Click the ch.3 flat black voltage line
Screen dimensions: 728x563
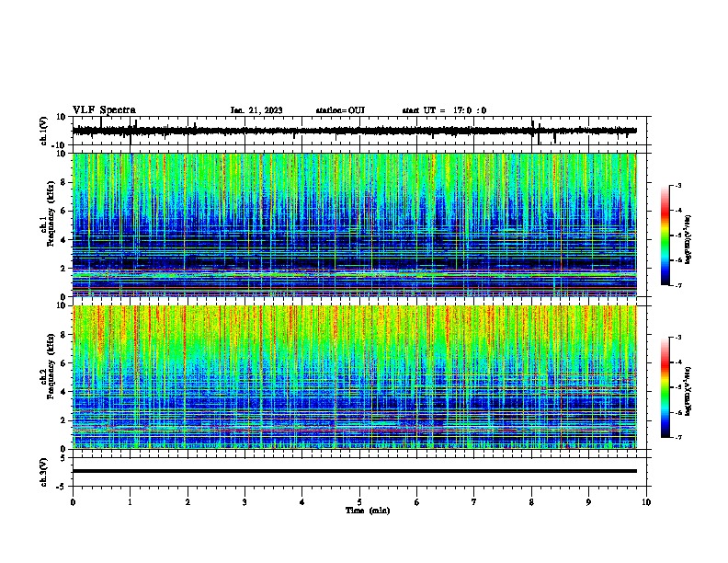click(355, 471)
